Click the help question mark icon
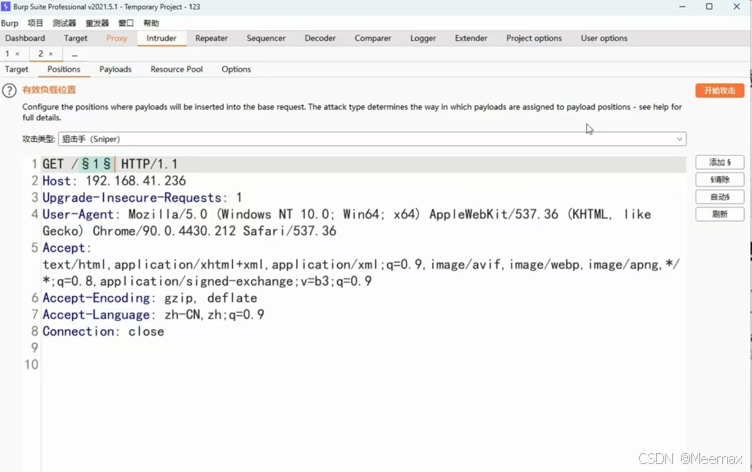Image resolution: width=752 pixels, height=472 pixels. click(9, 90)
